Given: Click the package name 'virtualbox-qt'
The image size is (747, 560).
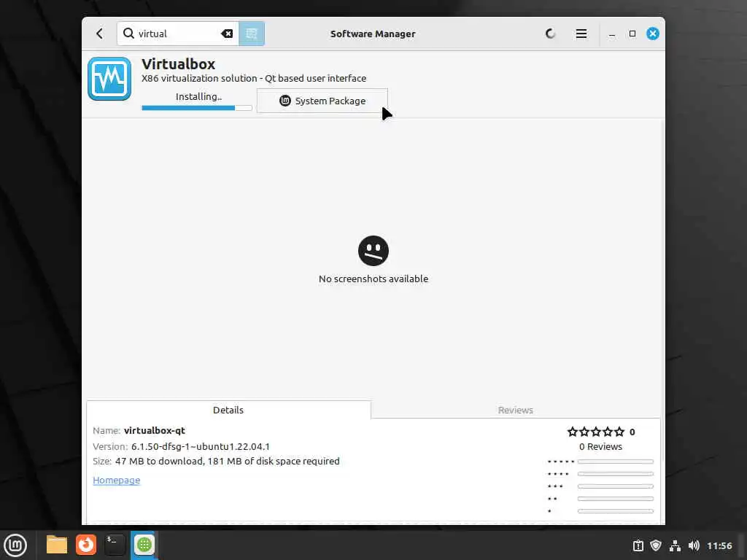Looking at the screenshot, I should [x=155, y=430].
